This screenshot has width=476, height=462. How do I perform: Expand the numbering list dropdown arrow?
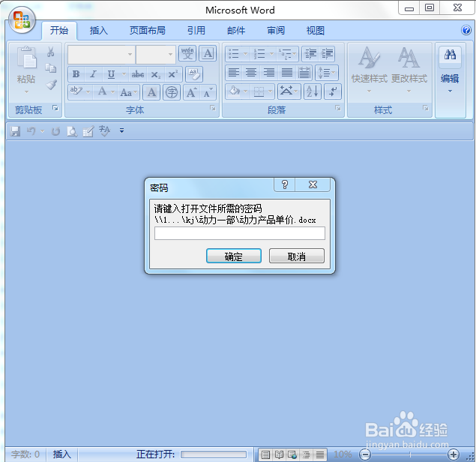[271, 54]
